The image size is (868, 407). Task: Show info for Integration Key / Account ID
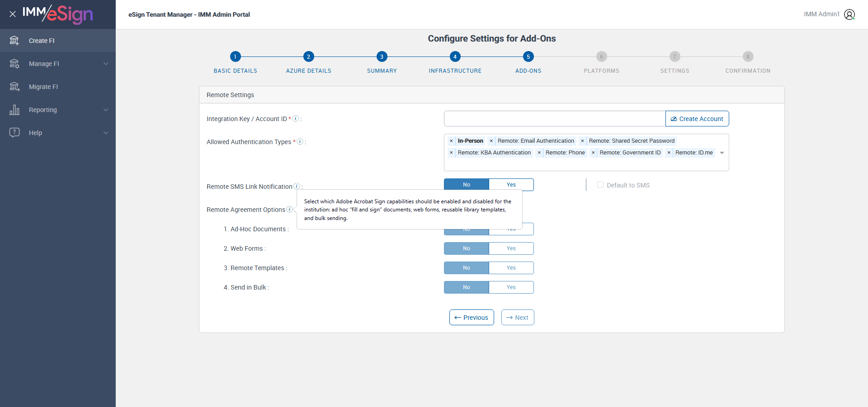click(296, 118)
